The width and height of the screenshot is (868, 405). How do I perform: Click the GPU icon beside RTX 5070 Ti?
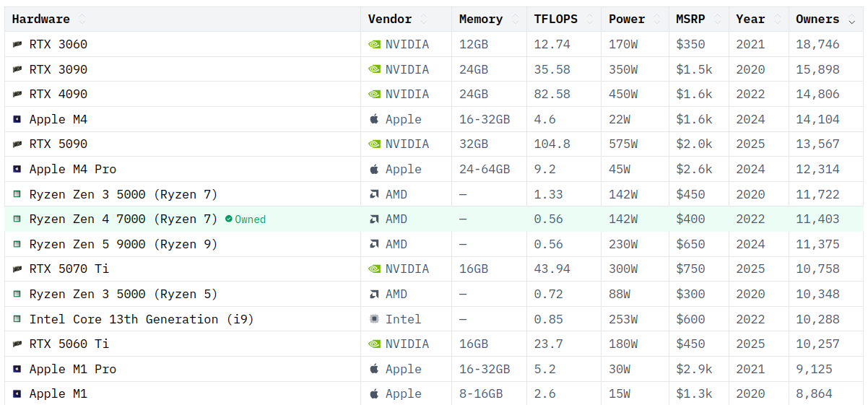coord(18,269)
